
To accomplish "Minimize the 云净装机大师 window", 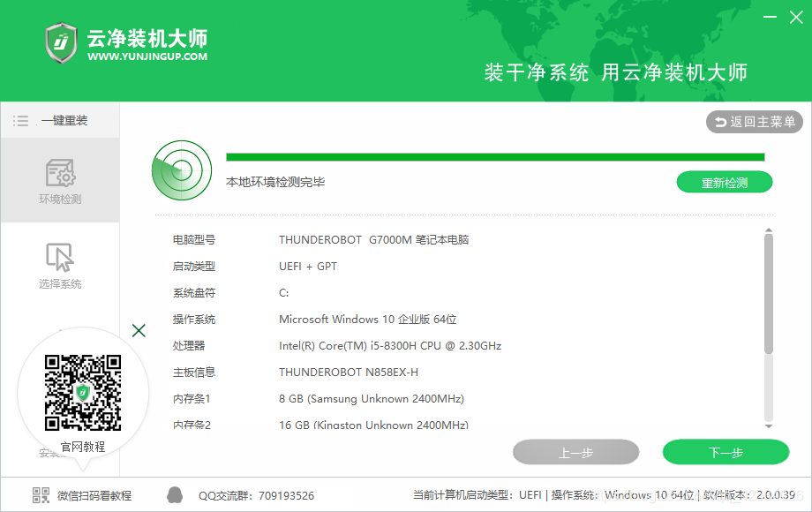I will point(770,17).
